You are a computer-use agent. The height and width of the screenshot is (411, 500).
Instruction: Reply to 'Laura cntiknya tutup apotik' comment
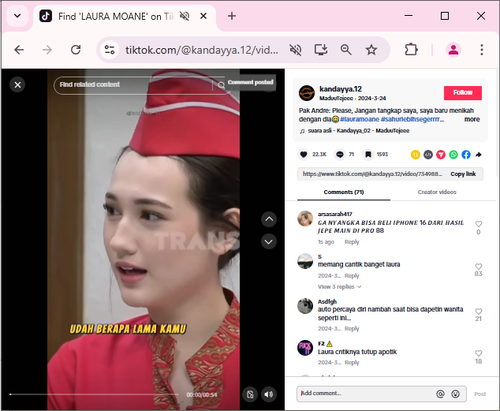pyautogui.click(x=352, y=363)
